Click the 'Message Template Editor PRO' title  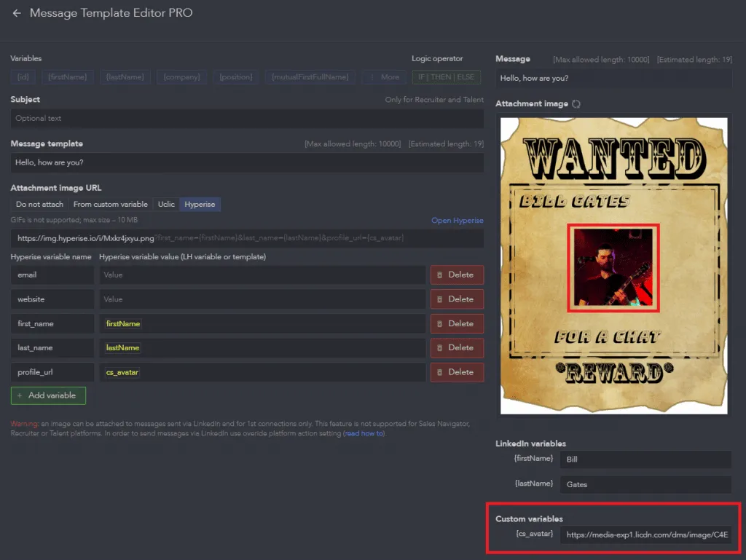pyautogui.click(x=111, y=13)
